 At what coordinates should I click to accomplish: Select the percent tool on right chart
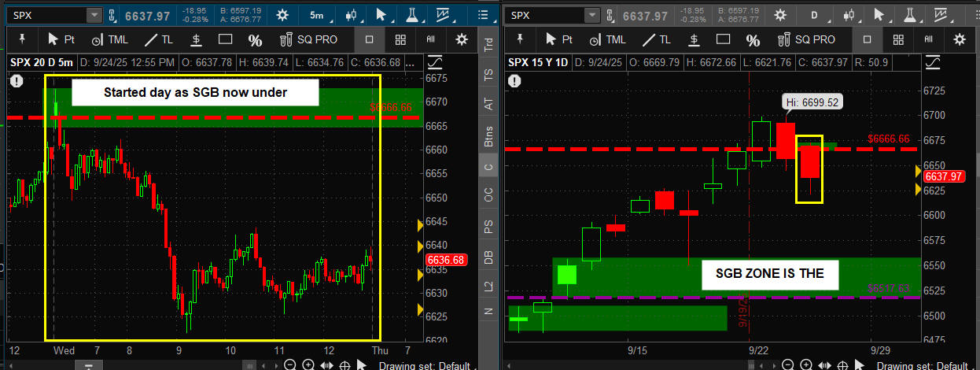(753, 39)
